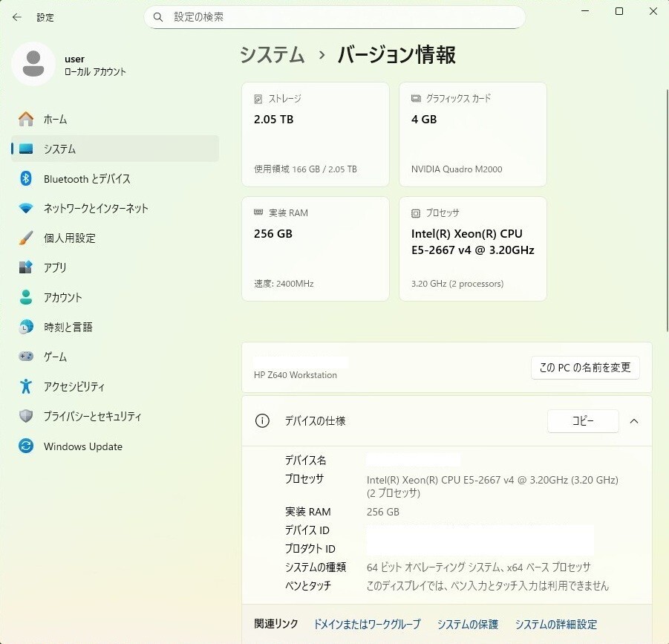This screenshot has height=644, width=669.
Task: Open the Apps icon in sidebar
Action: tap(26, 267)
